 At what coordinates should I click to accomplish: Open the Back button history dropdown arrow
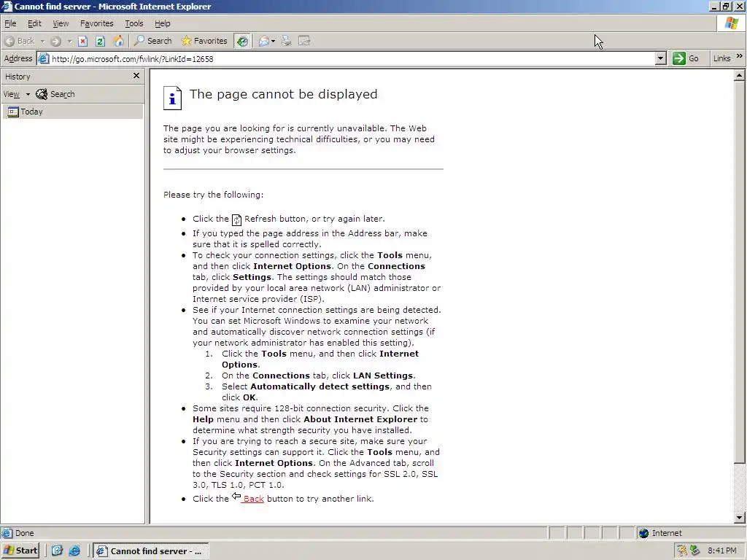[x=42, y=41]
